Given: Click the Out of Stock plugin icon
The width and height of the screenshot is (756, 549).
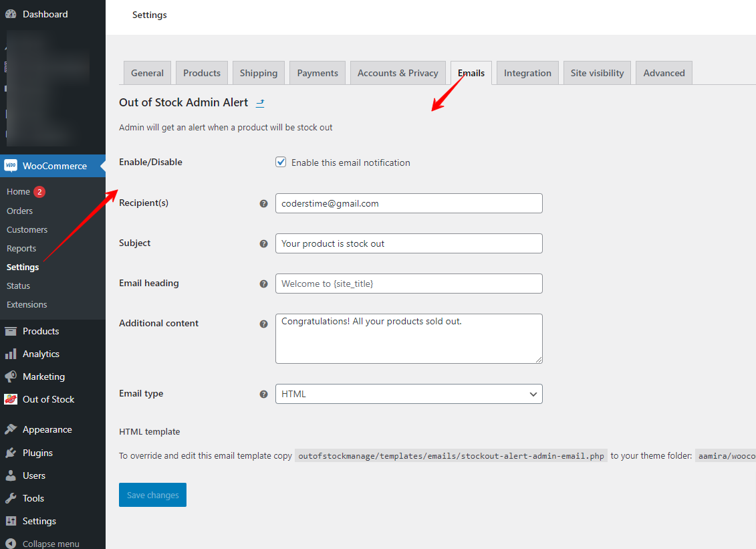Looking at the screenshot, I should [x=11, y=399].
